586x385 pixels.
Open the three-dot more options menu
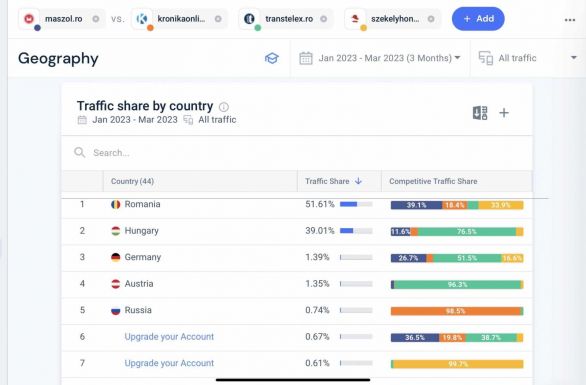(570, 20)
